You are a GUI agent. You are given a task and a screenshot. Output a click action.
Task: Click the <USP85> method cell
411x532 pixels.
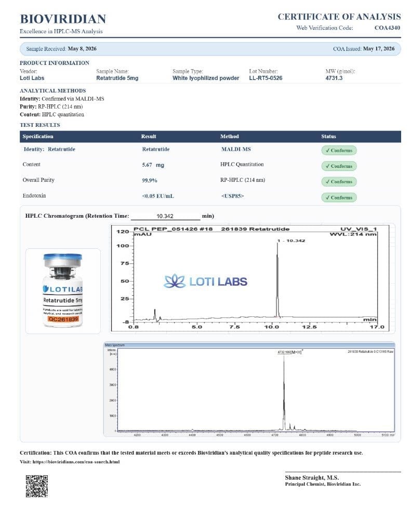232,196
